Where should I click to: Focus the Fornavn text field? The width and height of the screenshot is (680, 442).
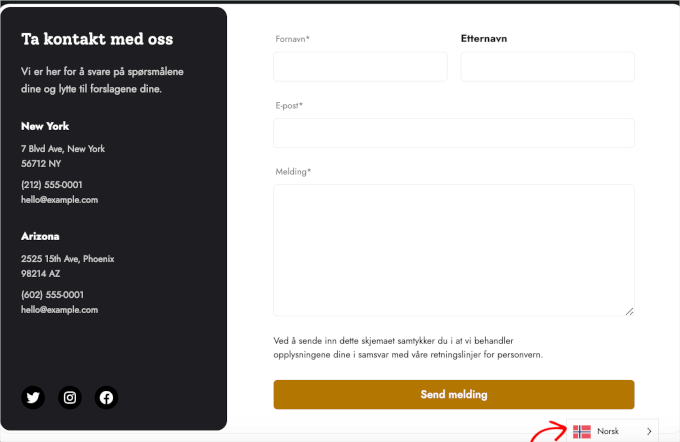360,67
